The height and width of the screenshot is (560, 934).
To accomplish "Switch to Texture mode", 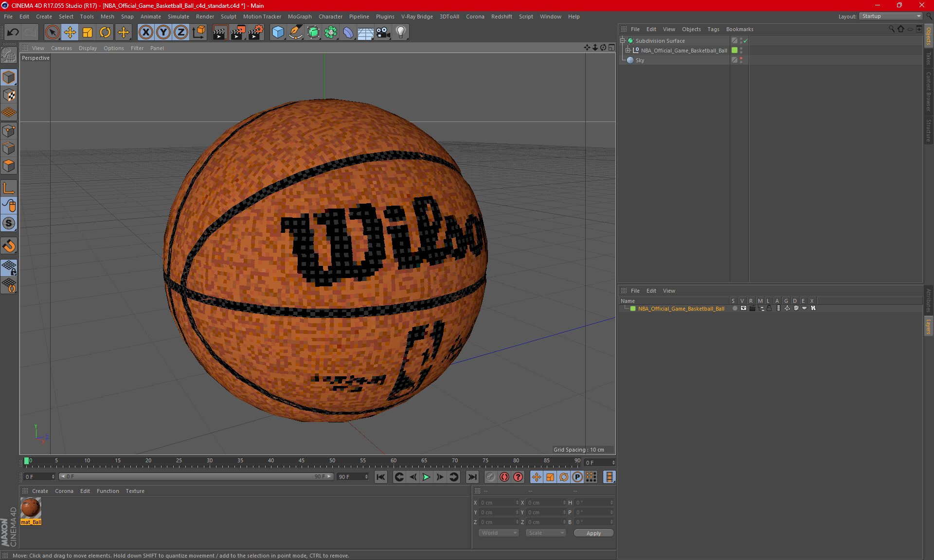I will click(9, 95).
